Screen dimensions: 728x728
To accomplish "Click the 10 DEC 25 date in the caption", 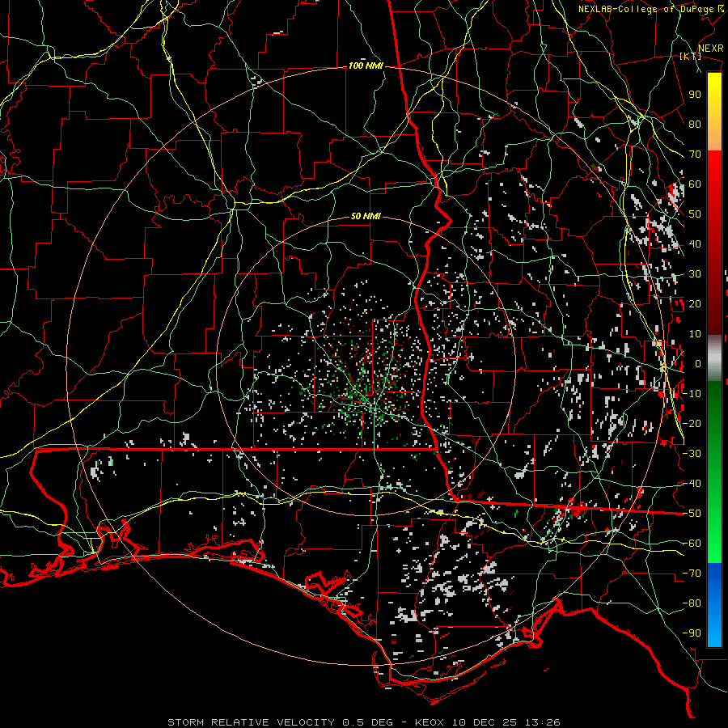I will pos(485,722).
